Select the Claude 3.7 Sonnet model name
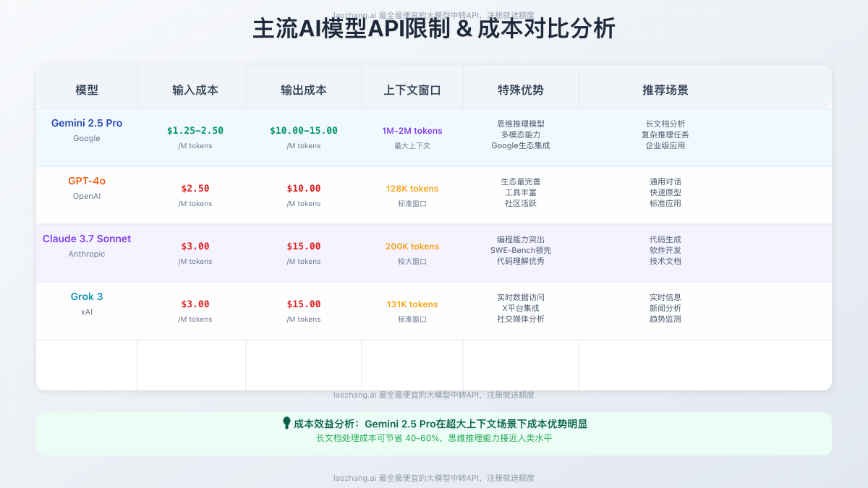This screenshot has width=868, height=488. pos(87,239)
